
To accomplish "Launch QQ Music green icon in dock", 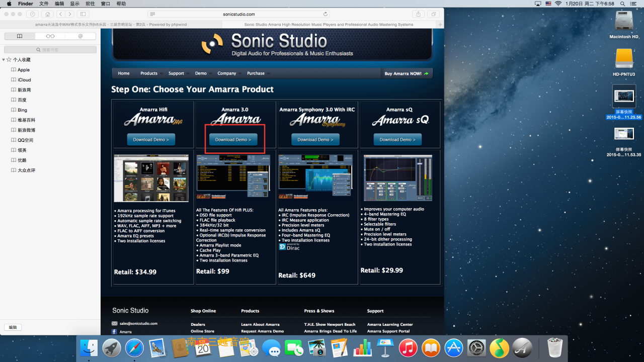I will pos(499,348).
